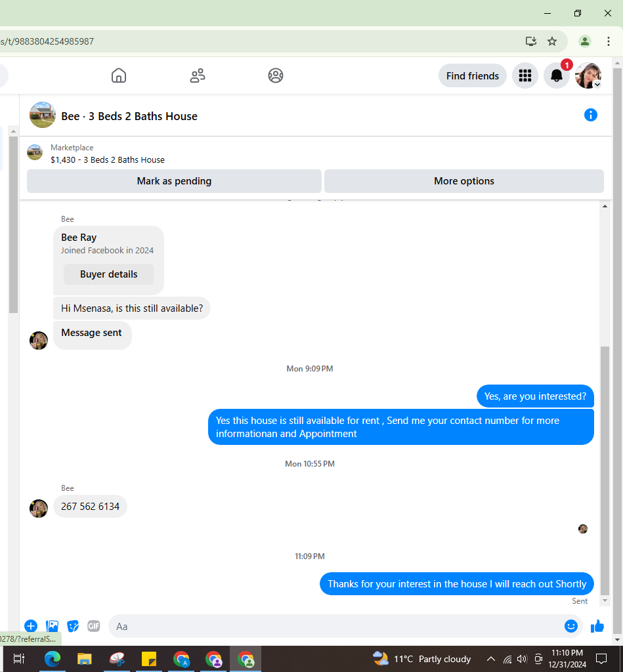Open the emoji picker smiley icon

pyautogui.click(x=570, y=626)
